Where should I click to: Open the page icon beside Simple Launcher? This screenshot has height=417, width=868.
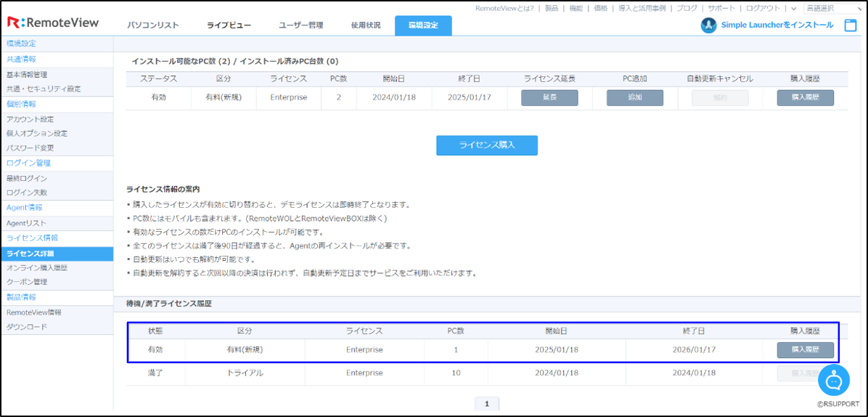coord(850,25)
